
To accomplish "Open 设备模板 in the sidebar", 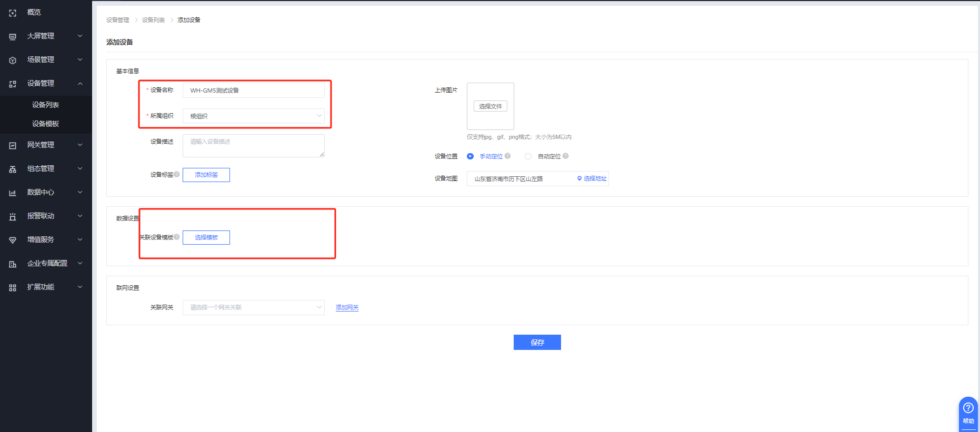I will [45, 124].
